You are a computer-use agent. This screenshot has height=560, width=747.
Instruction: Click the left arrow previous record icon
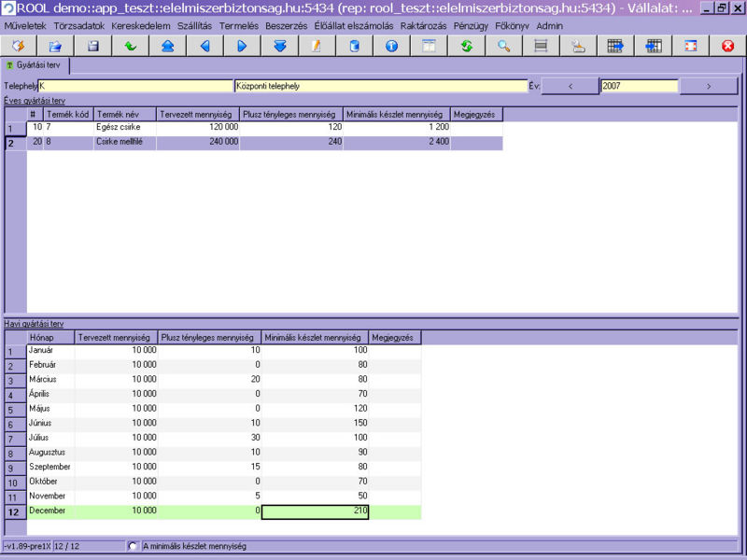click(x=204, y=46)
